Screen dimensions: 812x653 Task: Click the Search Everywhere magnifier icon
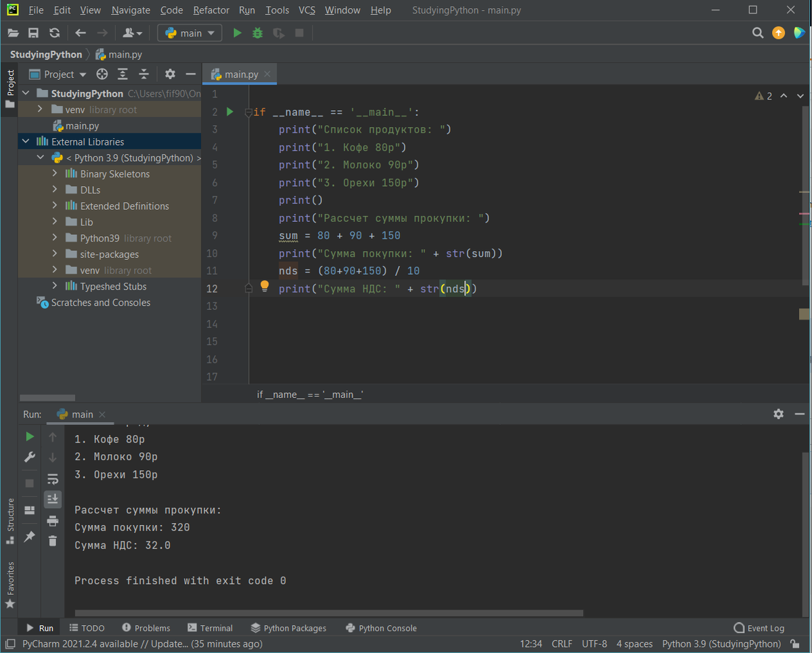[x=758, y=33]
